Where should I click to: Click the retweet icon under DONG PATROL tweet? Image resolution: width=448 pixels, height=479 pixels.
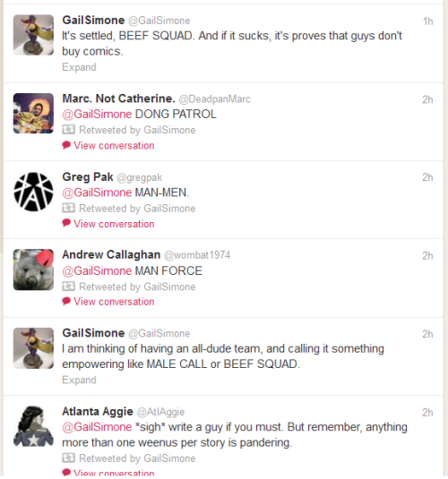coord(68,130)
